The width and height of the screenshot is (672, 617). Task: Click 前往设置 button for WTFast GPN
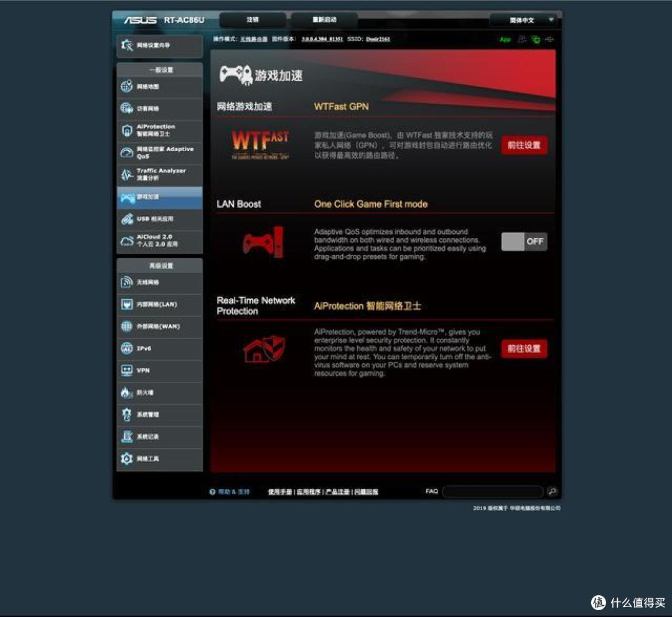524,146
